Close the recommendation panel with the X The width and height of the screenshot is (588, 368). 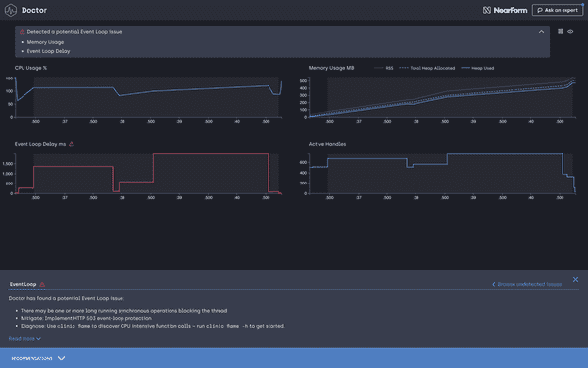(x=575, y=279)
